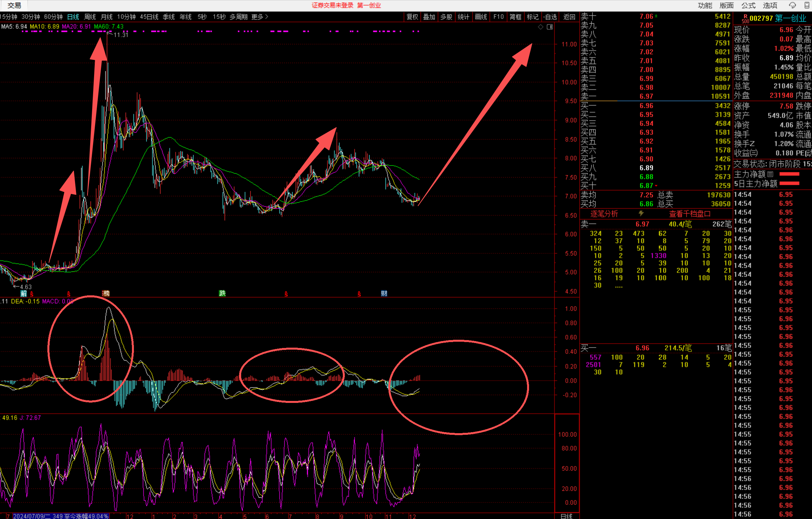
Task: Click the lightning bolt icon beside 逐笔分析
Action: pyautogui.click(x=641, y=213)
